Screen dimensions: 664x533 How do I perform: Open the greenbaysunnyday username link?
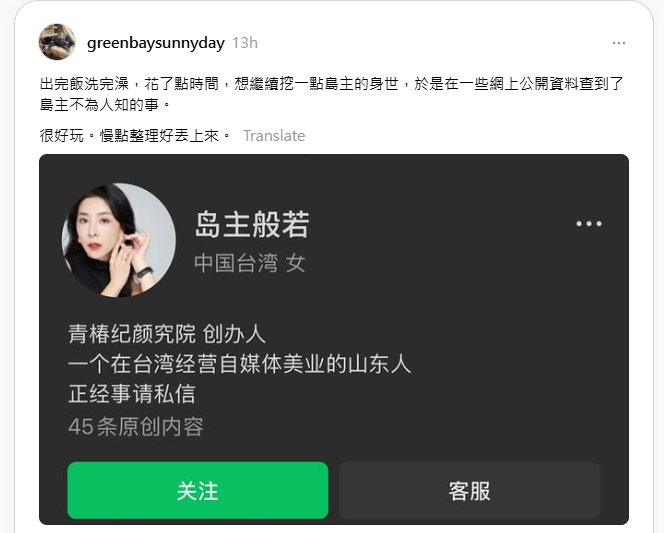click(156, 43)
